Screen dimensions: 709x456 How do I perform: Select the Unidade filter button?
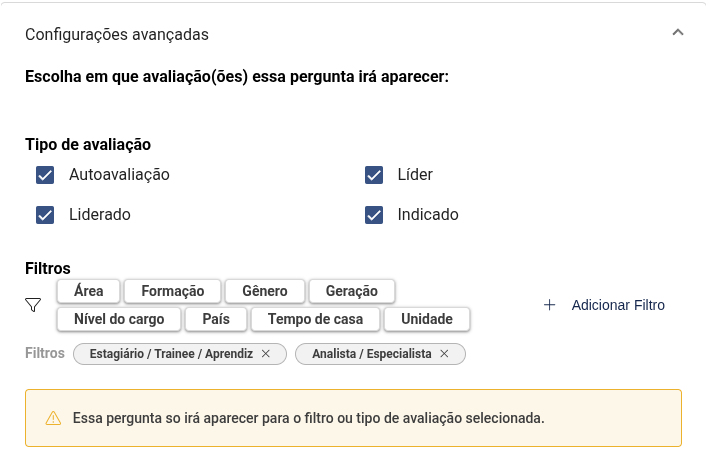click(427, 319)
